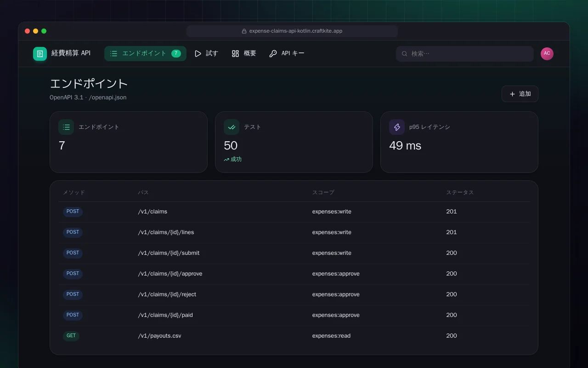The width and height of the screenshot is (588, 368).
Task: Select the /v1/claims/{id}/submit path
Action: click(x=169, y=253)
